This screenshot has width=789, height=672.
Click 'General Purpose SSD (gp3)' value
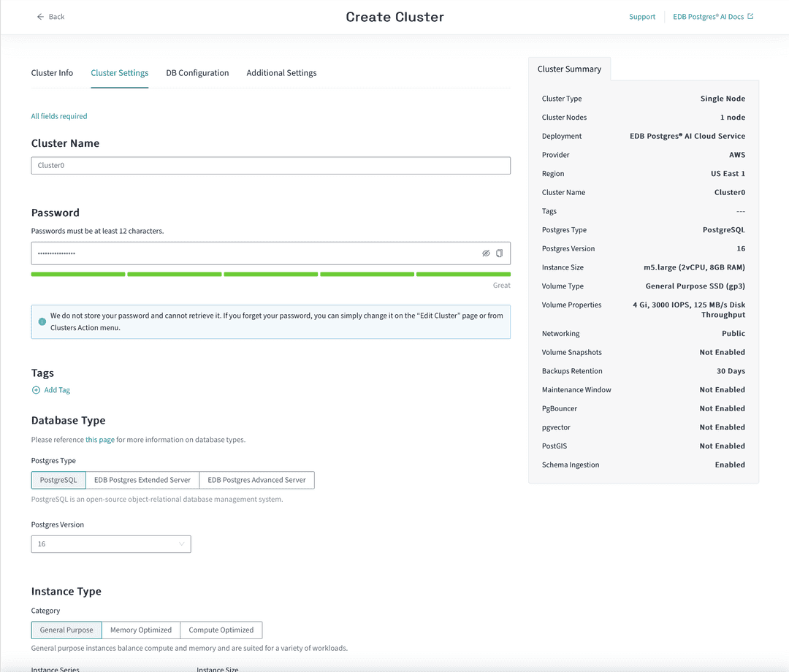pos(695,286)
